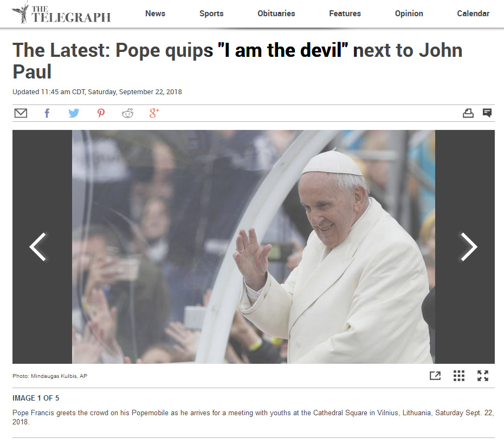Open slideshow image in pop-out window
Screen dimensions: 504x445
coord(435,375)
